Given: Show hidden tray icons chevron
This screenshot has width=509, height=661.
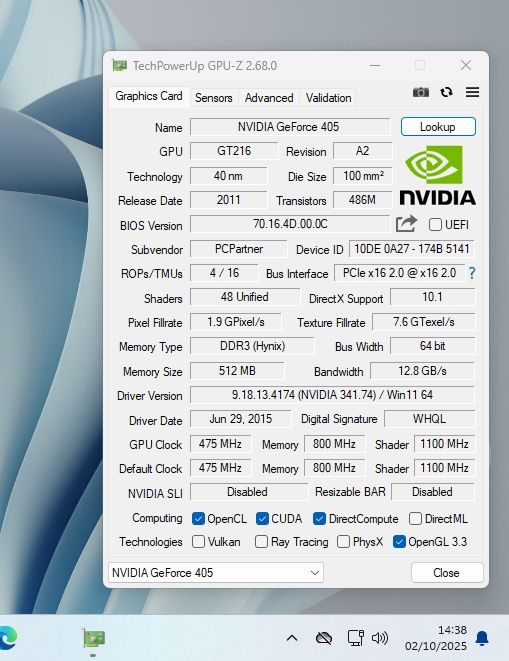Looking at the screenshot, I should click(x=292, y=638).
